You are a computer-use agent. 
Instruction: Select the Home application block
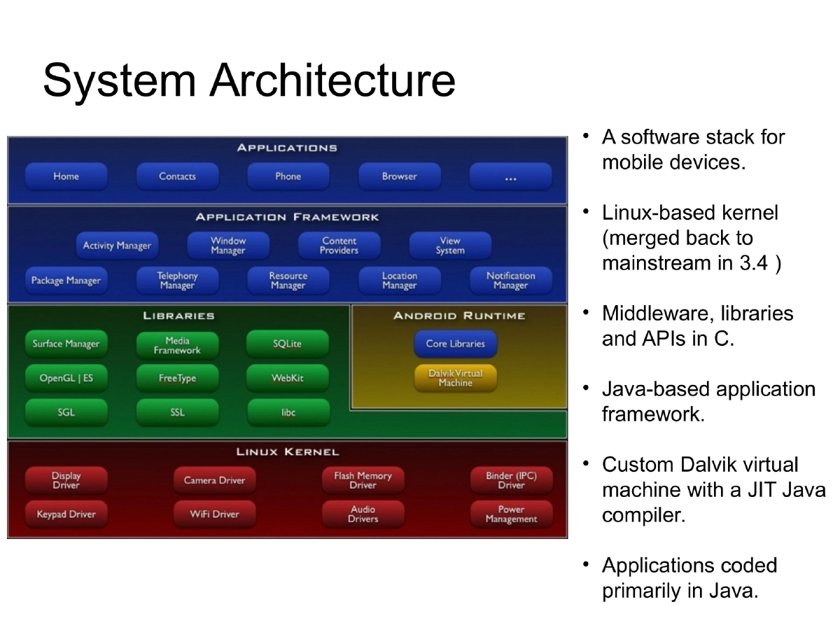66,176
